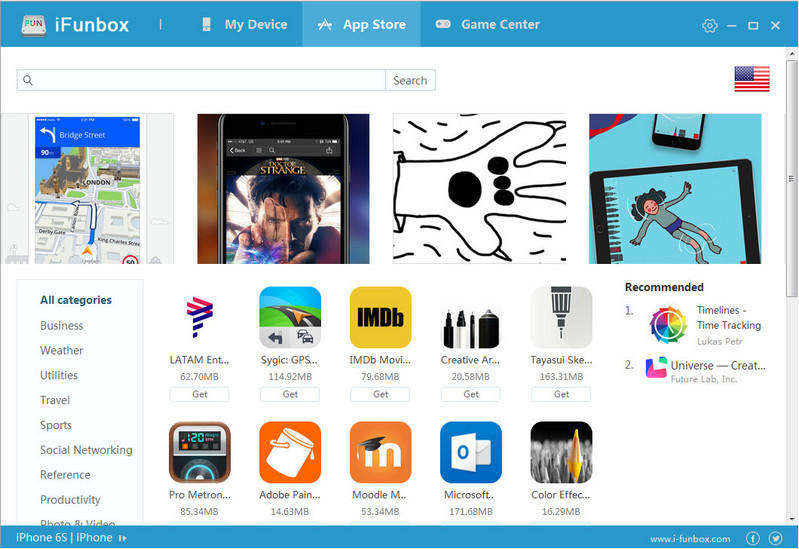Open Universe — Creat... recommendation title
The height and width of the screenshot is (549, 799).
pos(718,365)
